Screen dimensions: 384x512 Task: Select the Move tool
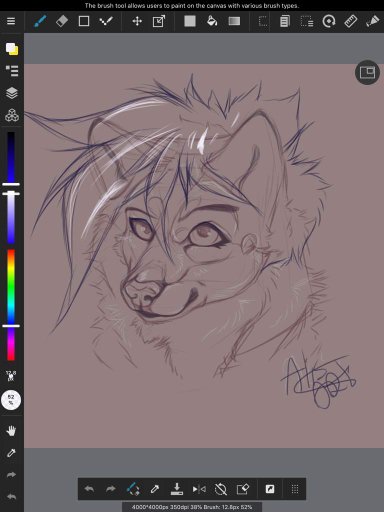pyautogui.click(x=137, y=21)
